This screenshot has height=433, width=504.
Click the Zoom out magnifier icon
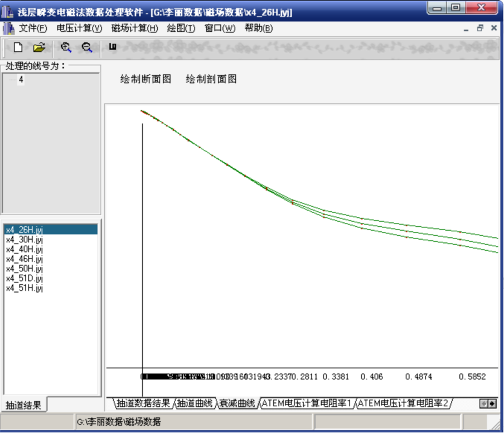pos(87,47)
